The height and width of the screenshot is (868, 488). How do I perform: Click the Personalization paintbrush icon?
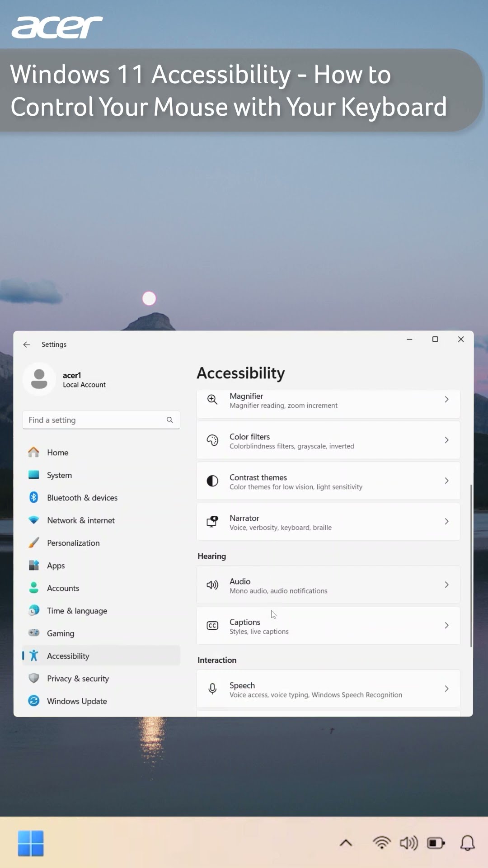coord(33,542)
